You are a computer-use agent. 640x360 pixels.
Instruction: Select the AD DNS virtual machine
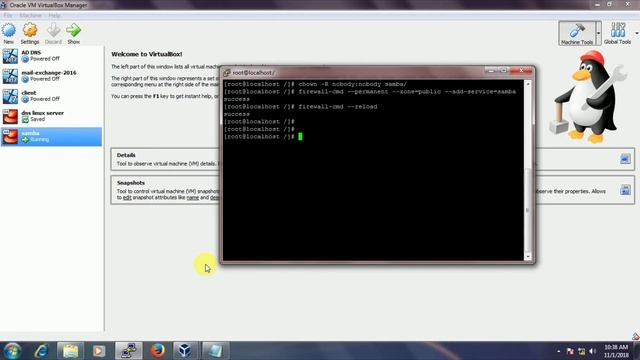pos(51,56)
